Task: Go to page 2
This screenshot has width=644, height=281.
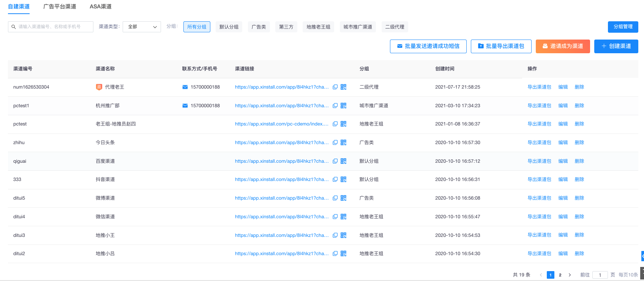Action: (560, 275)
